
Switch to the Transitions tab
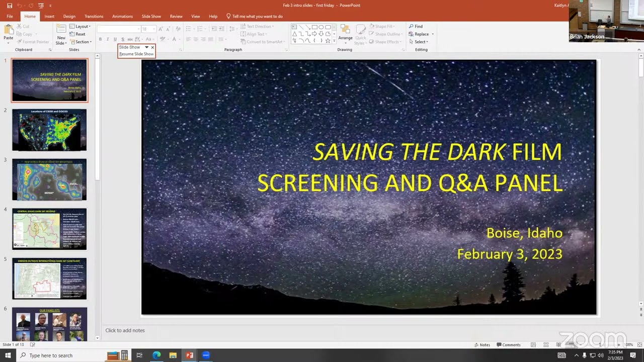[94, 17]
